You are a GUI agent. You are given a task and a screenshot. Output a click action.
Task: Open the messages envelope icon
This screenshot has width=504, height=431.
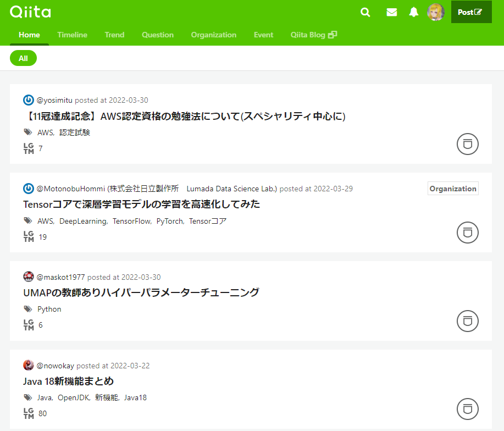pos(391,12)
